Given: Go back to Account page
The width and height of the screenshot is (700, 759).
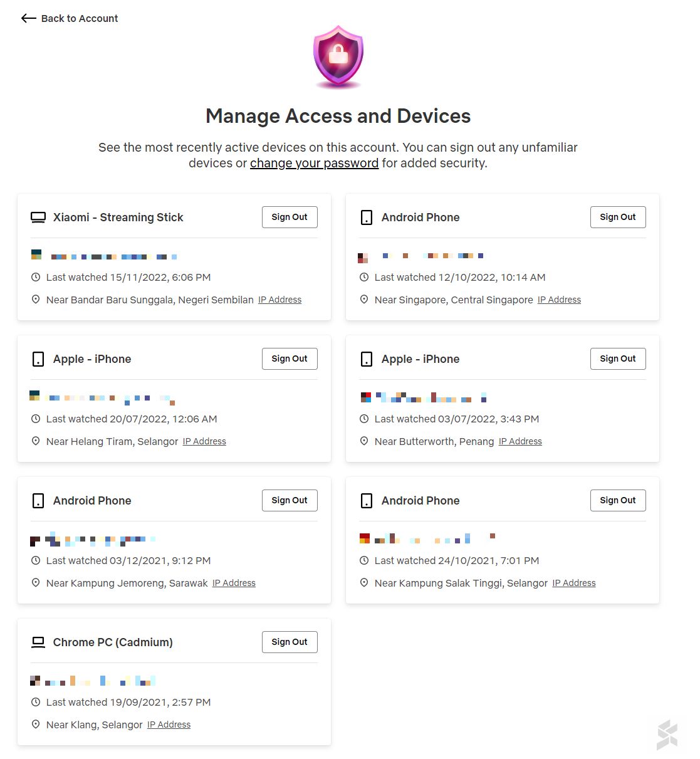Looking at the screenshot, I should pyautogui.click(x=79, y=18).
